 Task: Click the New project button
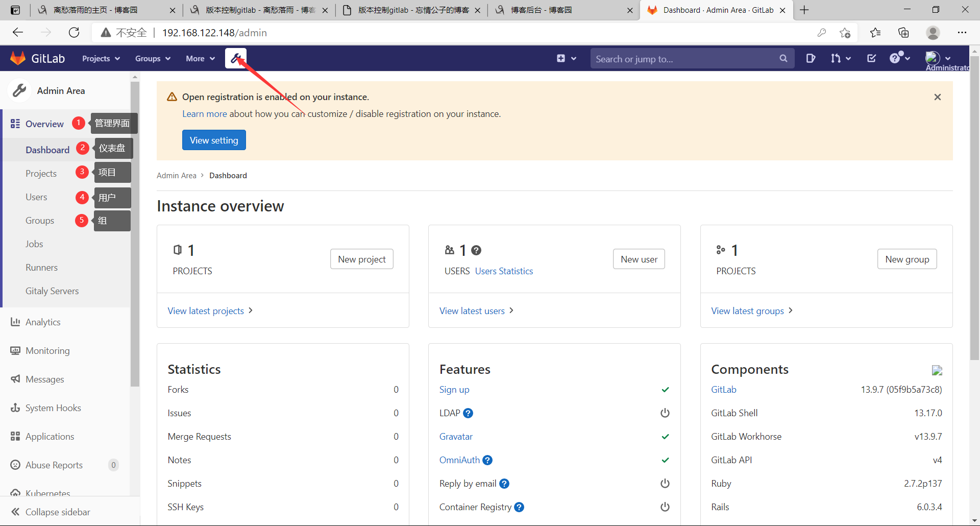click(362, 259)
